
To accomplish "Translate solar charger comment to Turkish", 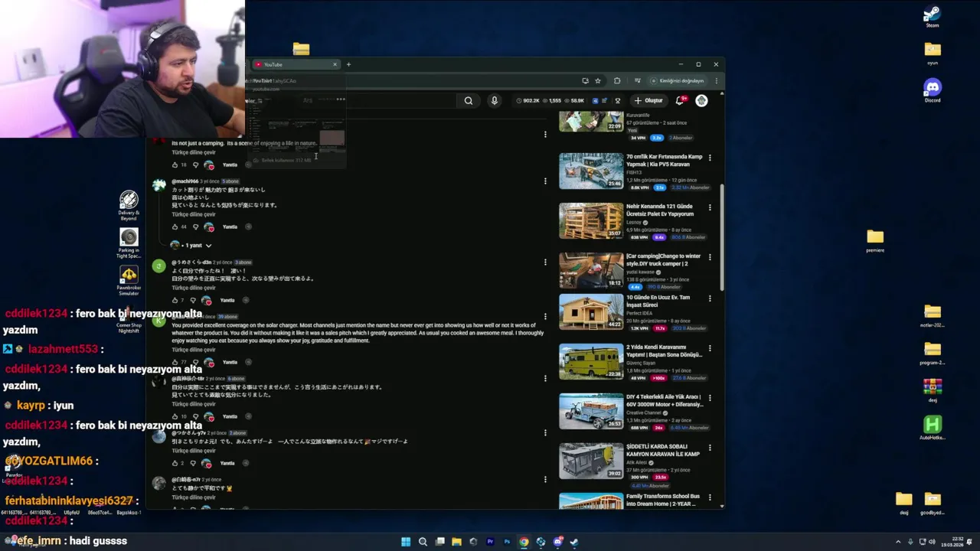I will point(193,350).
